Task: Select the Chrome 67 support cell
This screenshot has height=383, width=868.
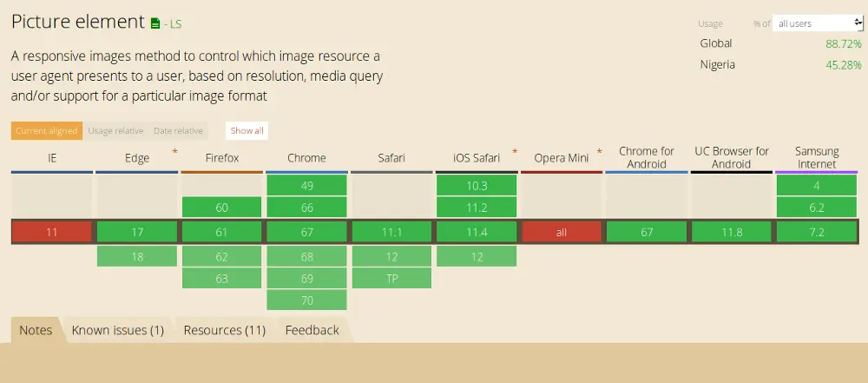Action: [x=306, y=232]
